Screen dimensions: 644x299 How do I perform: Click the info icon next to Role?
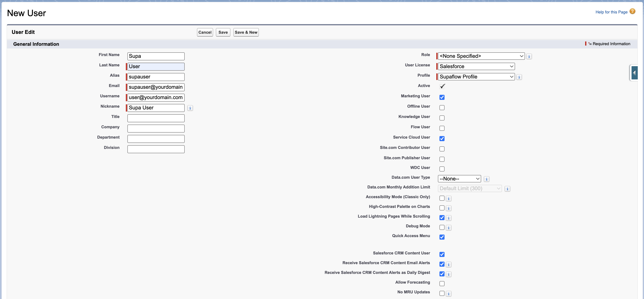click(529, 56)
